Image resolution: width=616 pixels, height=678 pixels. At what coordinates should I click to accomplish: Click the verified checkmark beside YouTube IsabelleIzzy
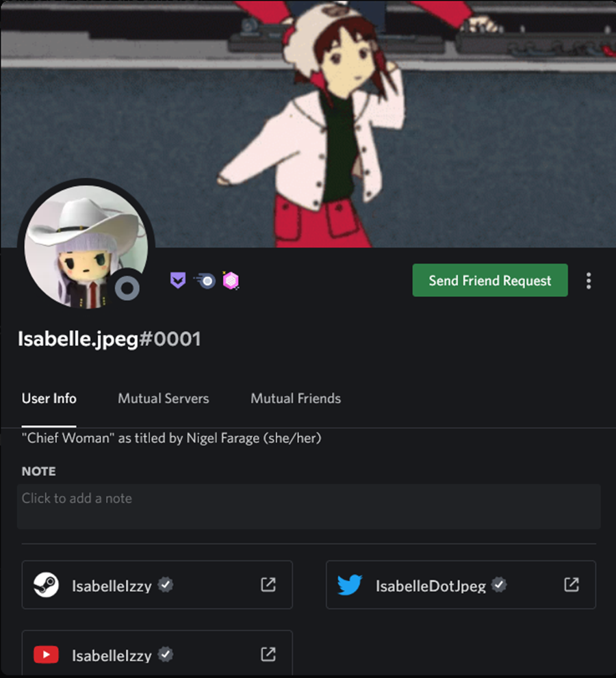(x=165, y=654)
